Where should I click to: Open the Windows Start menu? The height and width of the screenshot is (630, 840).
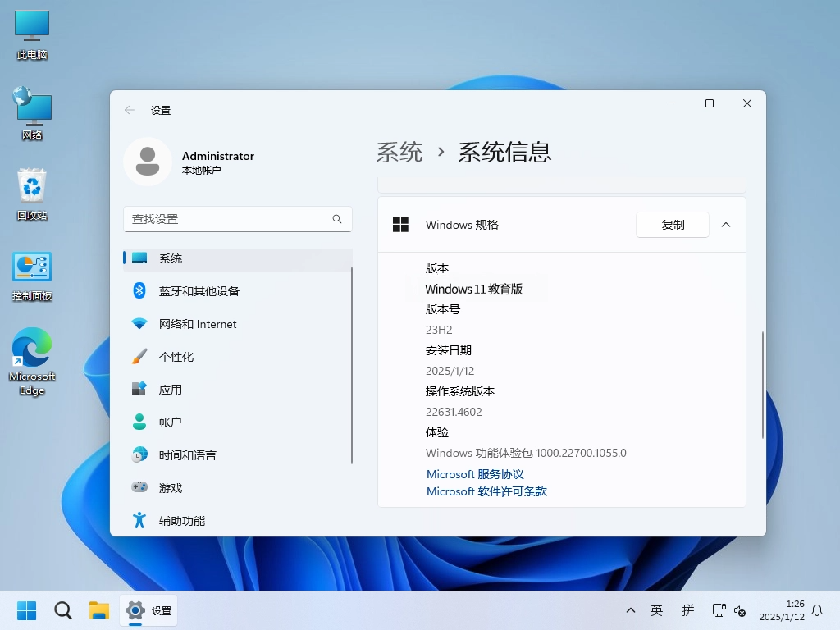click(26, 610)
